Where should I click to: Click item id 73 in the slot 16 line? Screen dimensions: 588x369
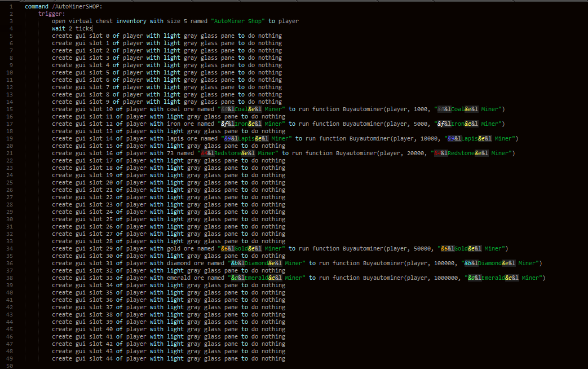(170, 153)
